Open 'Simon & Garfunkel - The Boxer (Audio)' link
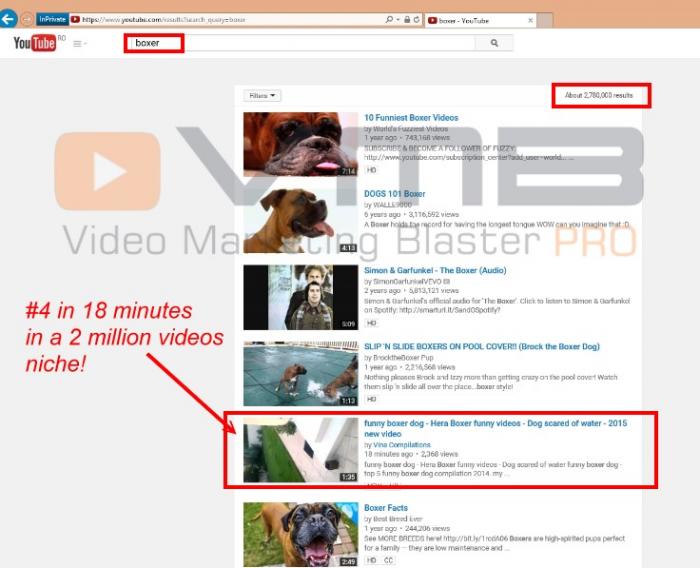 pyautogui.click(x=435, y=270)
